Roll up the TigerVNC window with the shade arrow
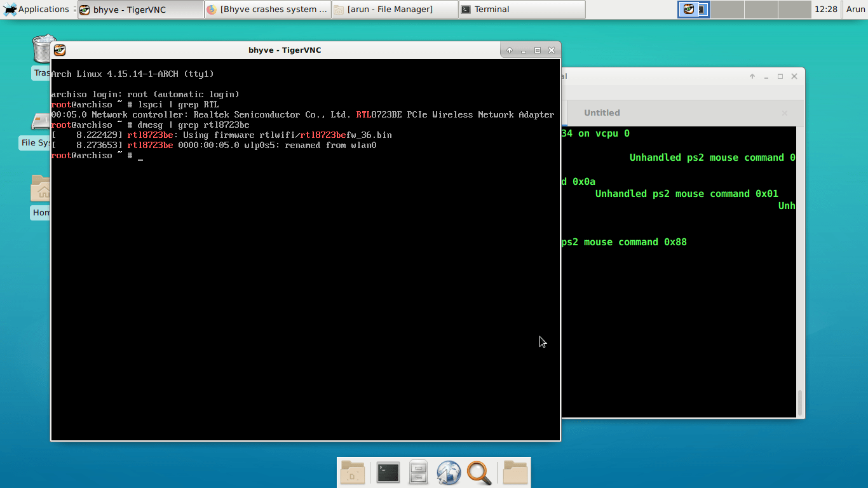Viewport: 868px width, 488px height. [x=508, y=50]
